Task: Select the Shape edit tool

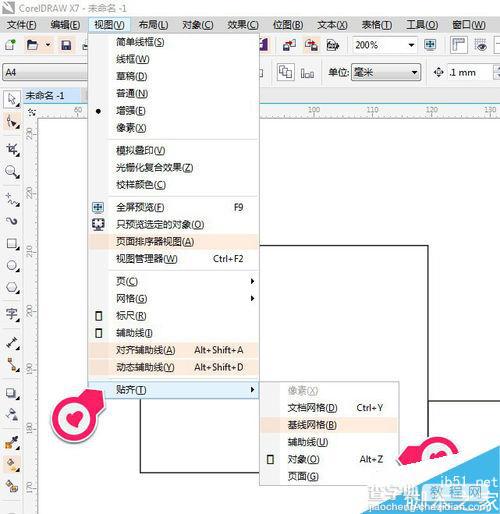Action: 12,122
